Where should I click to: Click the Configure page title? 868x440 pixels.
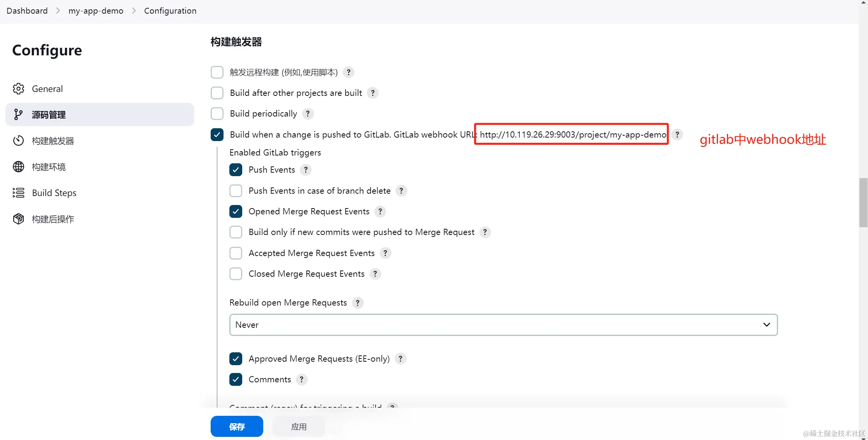[x=47, y=50]
